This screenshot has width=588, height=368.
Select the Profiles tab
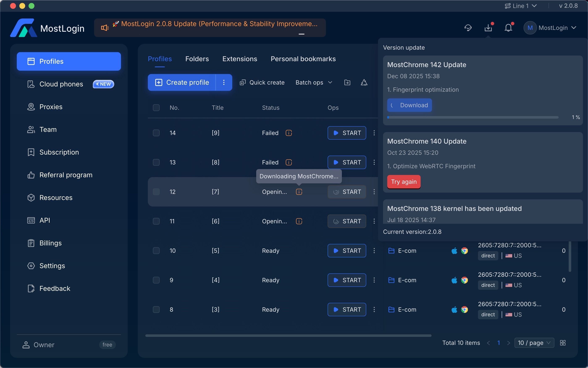pos(160,59)
